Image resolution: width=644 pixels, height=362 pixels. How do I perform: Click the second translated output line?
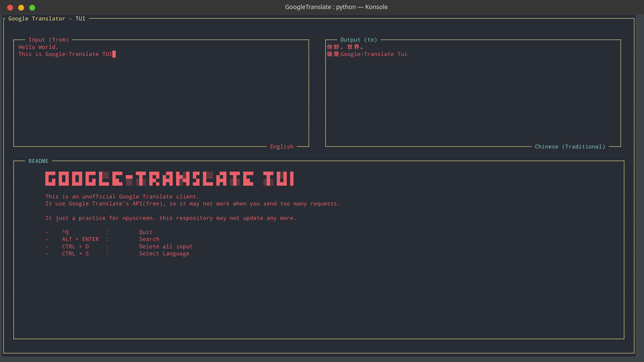(367, 54)
